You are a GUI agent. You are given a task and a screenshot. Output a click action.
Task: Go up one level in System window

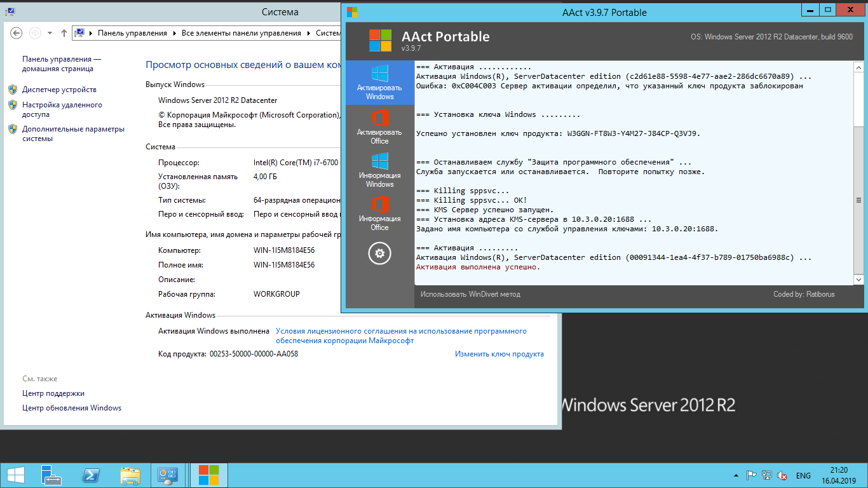(x=64, y=33)
